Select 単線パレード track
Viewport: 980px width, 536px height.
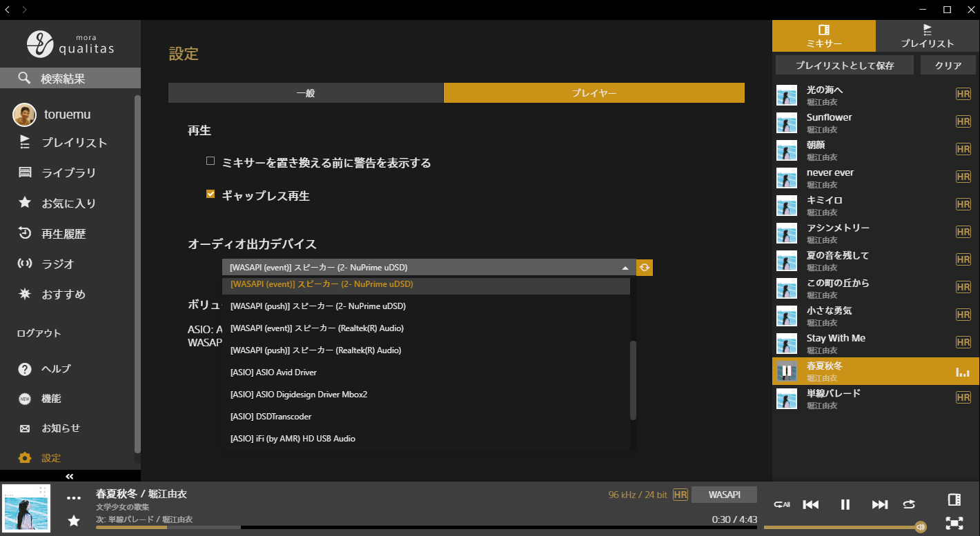point(874,399)
